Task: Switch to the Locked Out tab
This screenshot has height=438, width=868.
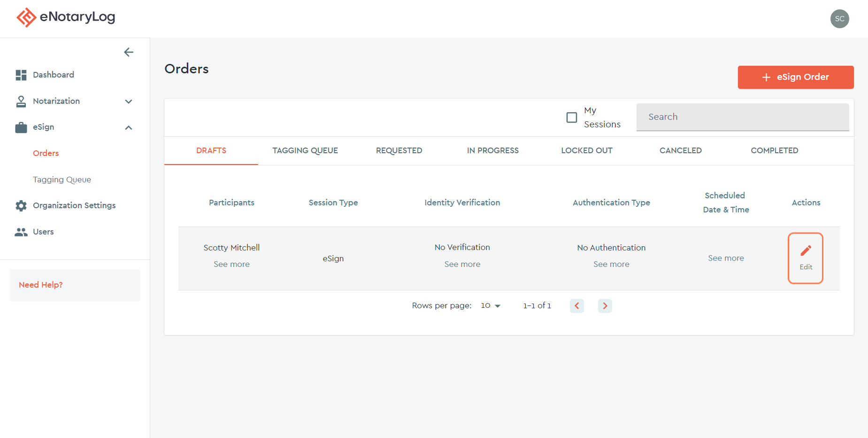Action: (x=587, y=150)
